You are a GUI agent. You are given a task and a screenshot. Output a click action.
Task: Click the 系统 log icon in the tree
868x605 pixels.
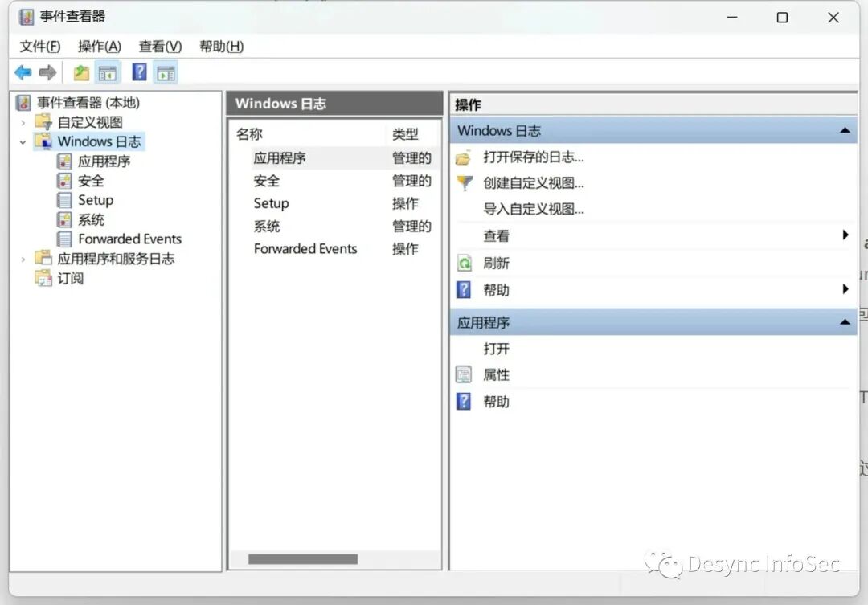64,220
